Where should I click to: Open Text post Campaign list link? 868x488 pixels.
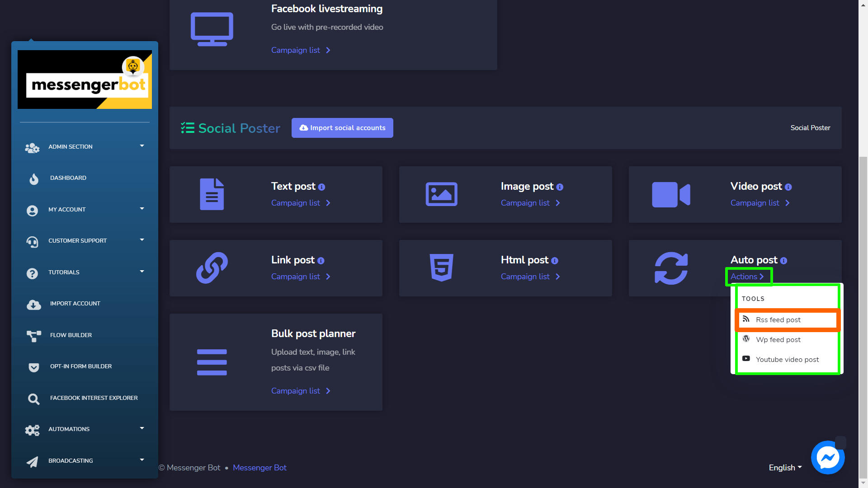pyautogui.click(x=301, y=203)
